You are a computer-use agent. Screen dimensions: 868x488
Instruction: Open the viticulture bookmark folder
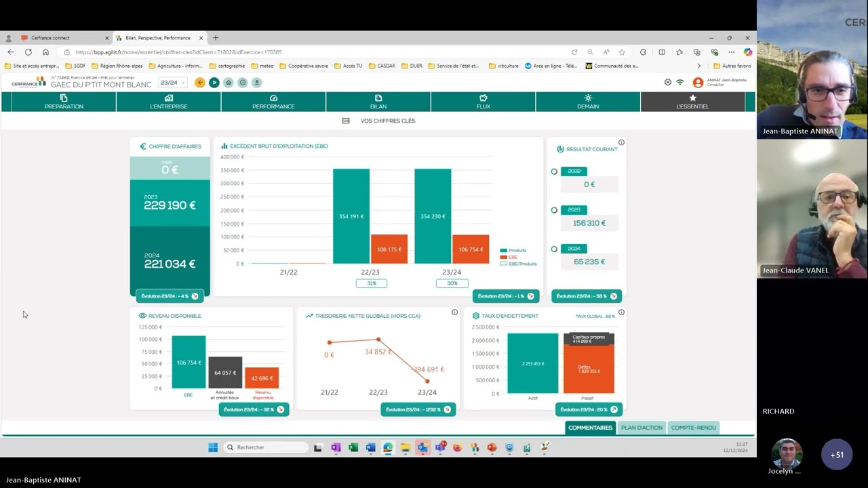(x=503, y=66)
